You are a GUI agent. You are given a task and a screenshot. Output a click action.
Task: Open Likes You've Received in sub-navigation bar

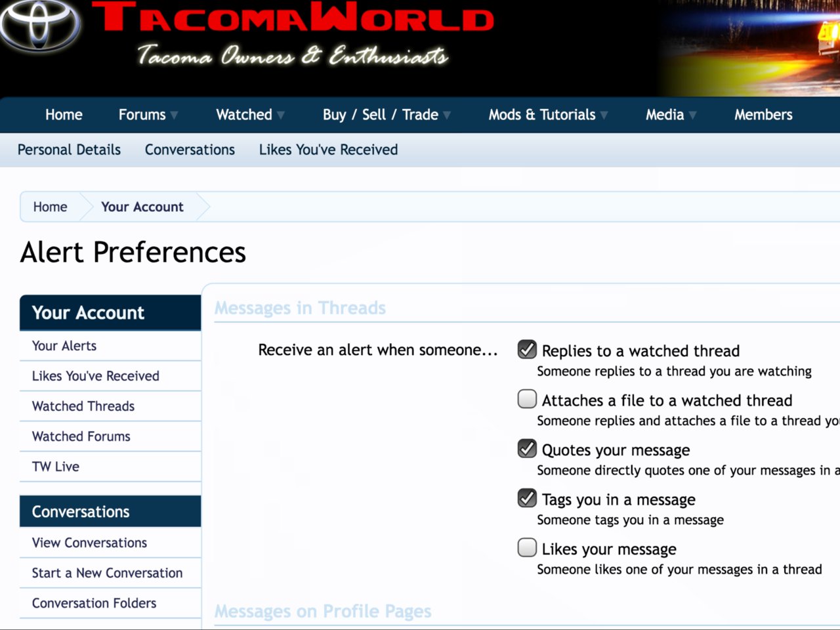pyautogui.click(x=328, y=150)
